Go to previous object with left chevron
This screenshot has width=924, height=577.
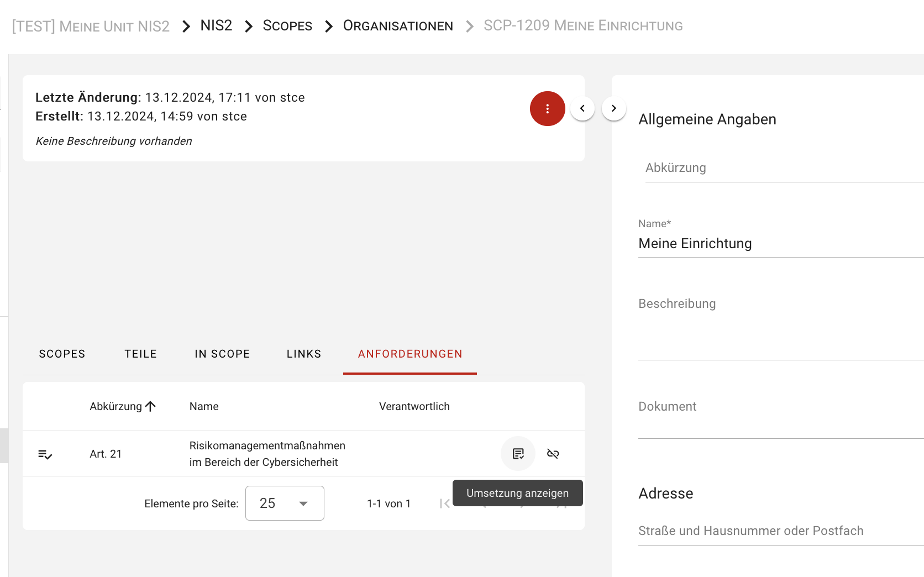tap(582, 108)
